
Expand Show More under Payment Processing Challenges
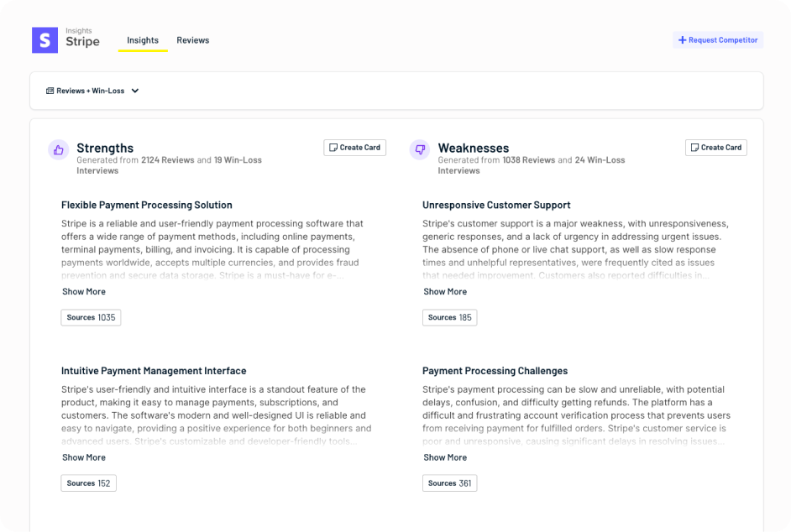point(445,457)
